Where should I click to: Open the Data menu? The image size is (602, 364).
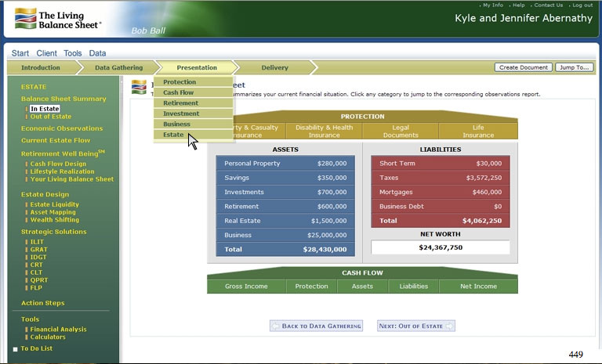click(x=97, y=53)
